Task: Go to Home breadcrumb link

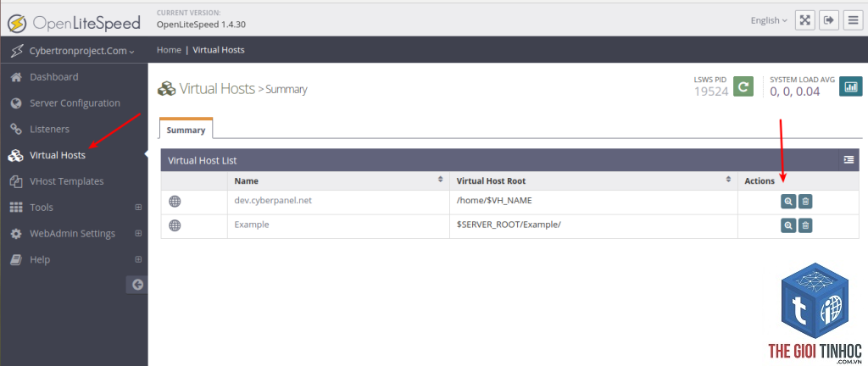Action: coord(169,50)
